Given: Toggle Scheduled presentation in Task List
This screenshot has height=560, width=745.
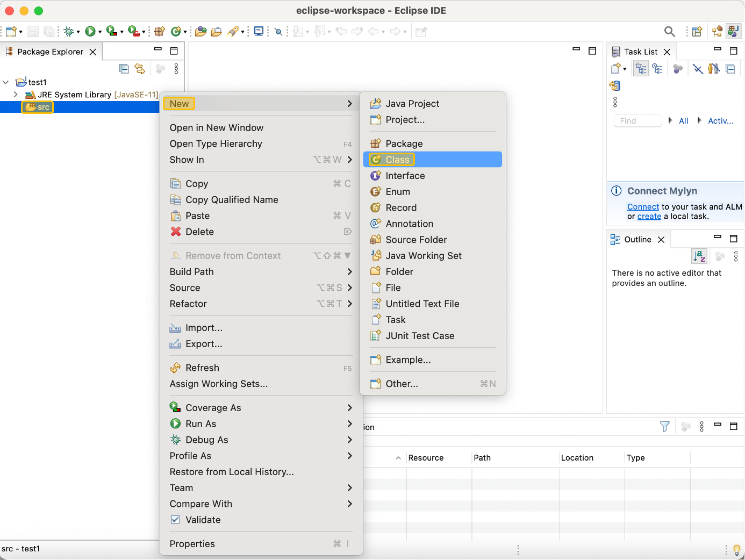Looking at the screenshot, I should (657, 69).
